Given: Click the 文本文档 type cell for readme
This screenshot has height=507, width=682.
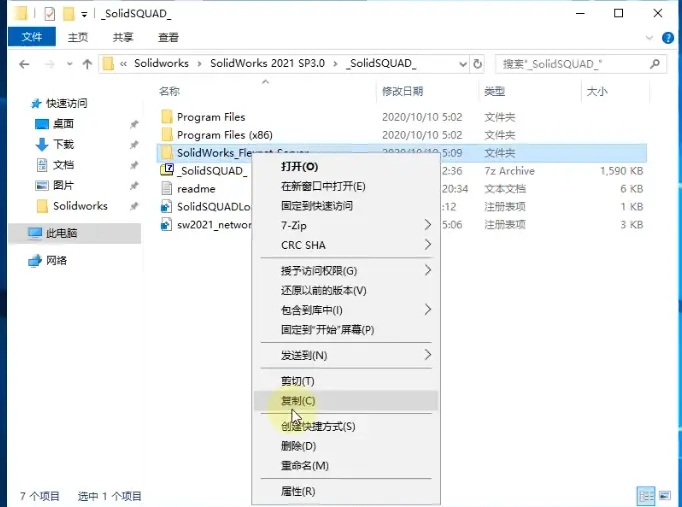Looking at the screenshot, I should (505, 189).
